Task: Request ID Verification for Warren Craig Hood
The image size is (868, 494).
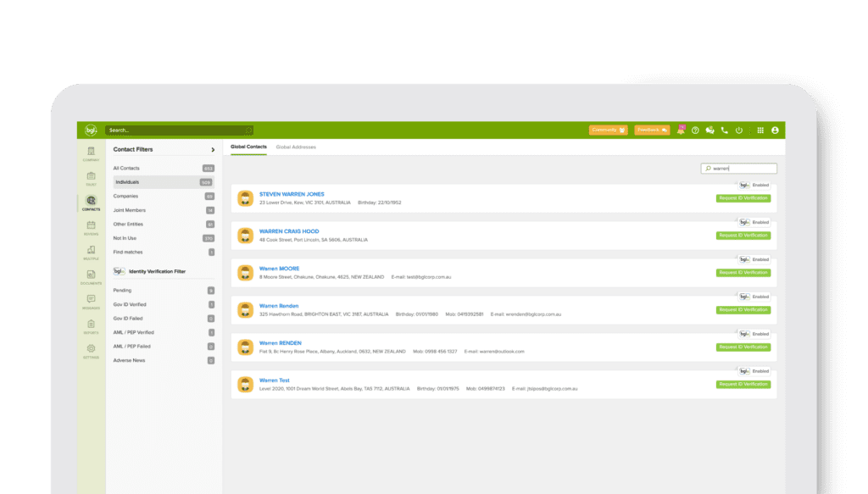Action: [743, 235]
